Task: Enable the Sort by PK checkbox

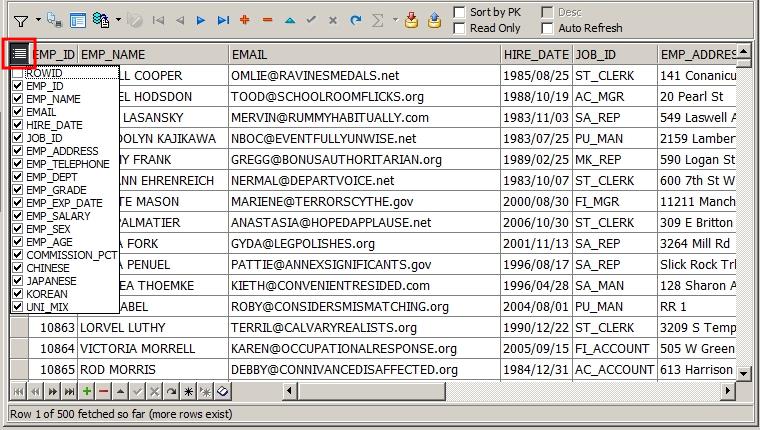Action: [459, 12]
